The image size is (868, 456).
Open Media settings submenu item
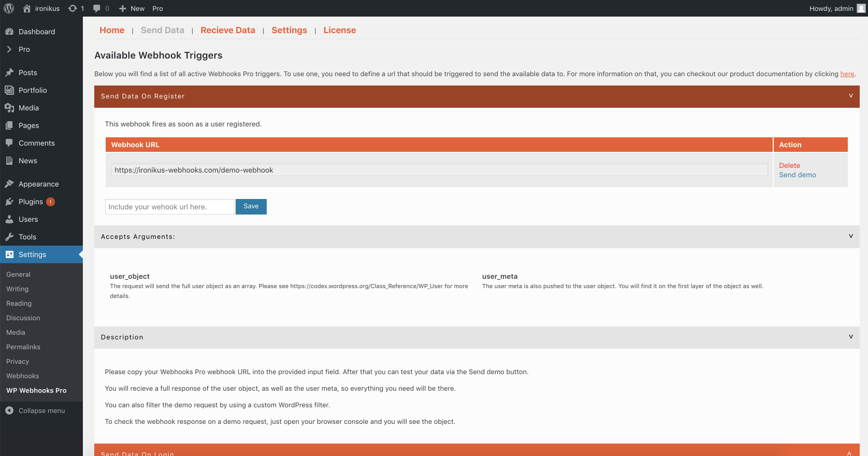[x=16, y=332]
